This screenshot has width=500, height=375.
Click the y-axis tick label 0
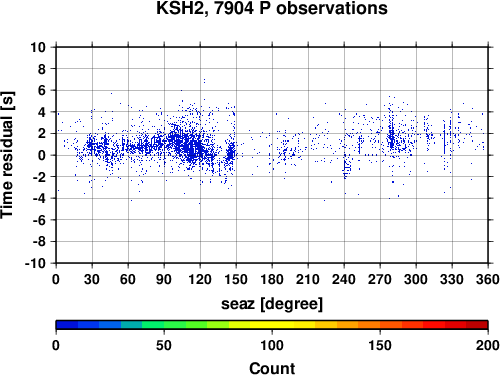click(41, 155)
